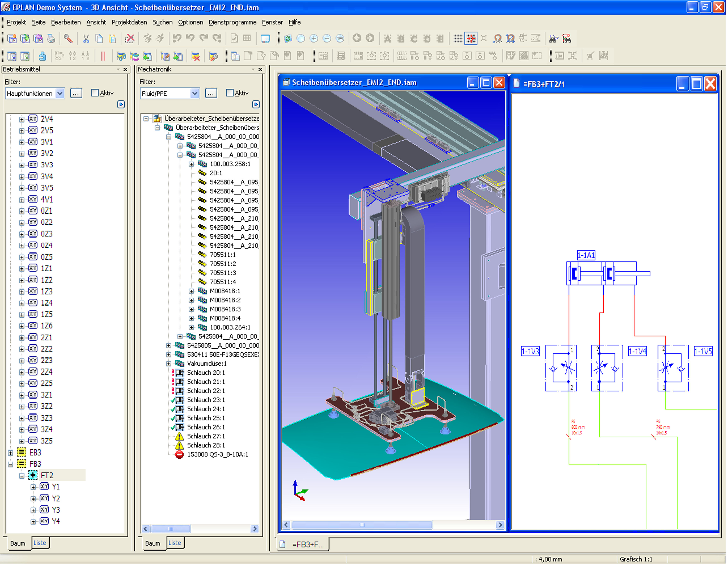Toggle the snap to grid toolbar icon
The image size is (728, 566).
pos(471,39)
